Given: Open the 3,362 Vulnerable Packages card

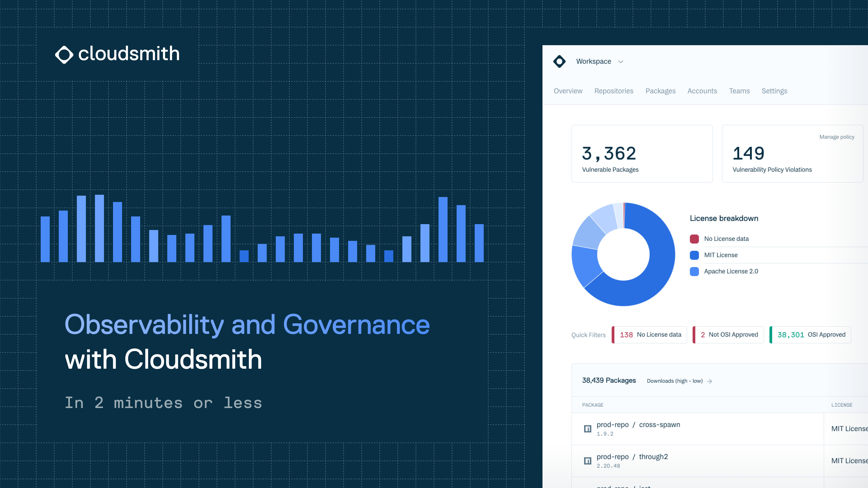Looking at the screenshot, I should [642, 154].
